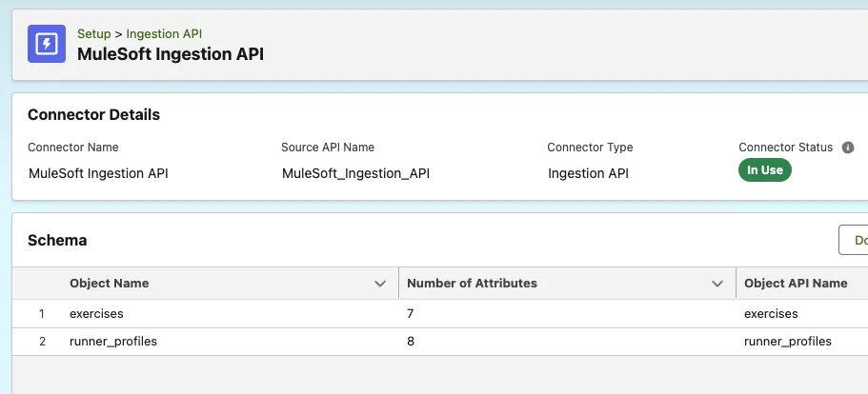Open Connector Status info tooltip icon
Viewport: 868px width, 394px height.
click(x=848, y=148)
